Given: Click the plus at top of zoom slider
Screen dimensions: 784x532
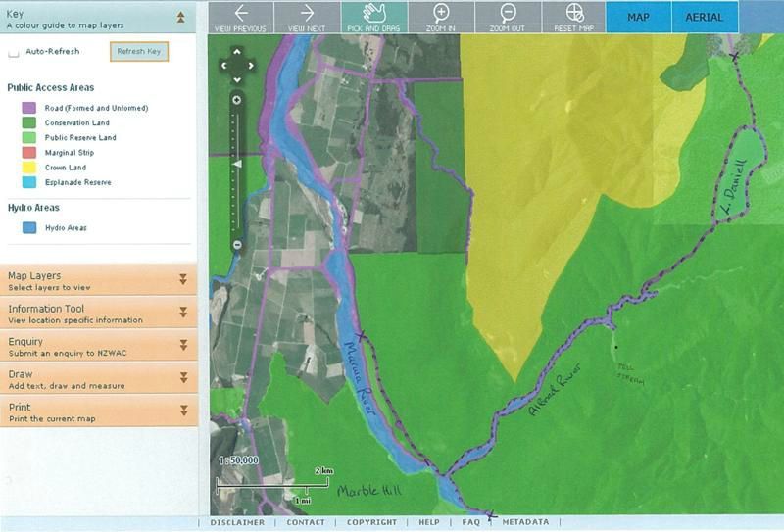Looking at the screenshot, I should click(236, 100).
